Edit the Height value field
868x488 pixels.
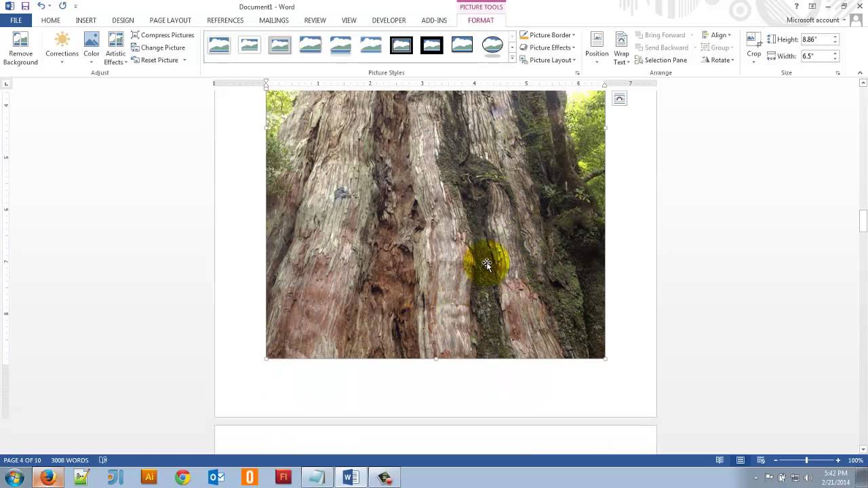(x=816, y=39)
